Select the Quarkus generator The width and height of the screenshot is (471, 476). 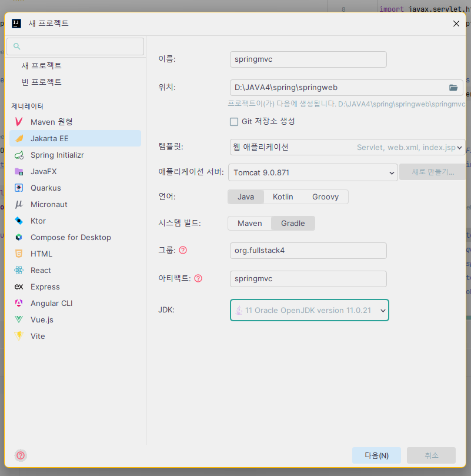pos(75,188)
